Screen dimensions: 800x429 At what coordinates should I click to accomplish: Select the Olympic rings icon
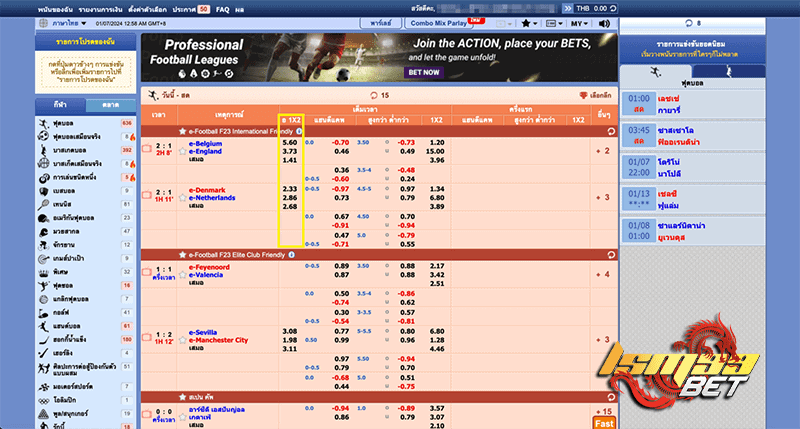[x=43, y=400]
